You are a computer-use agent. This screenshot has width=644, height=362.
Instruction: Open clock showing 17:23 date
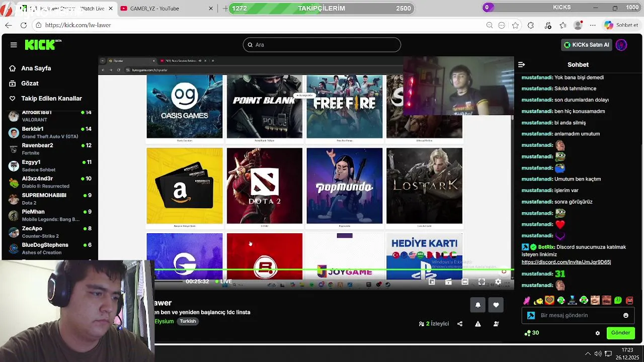click(627, 353)
